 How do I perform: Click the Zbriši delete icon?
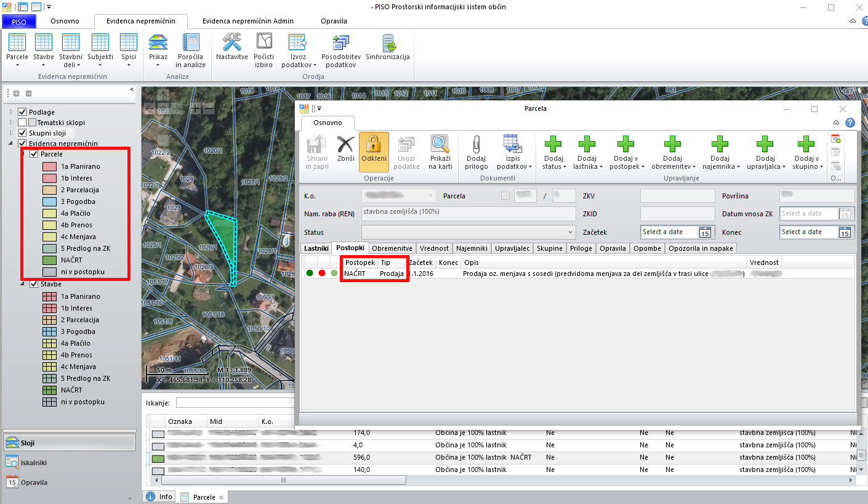point(346,145)
